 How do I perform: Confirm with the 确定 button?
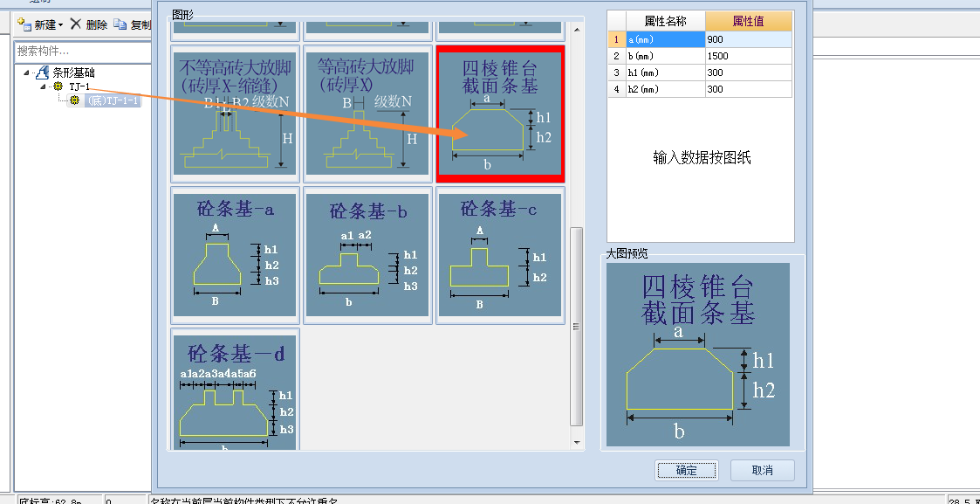point(687,470)
